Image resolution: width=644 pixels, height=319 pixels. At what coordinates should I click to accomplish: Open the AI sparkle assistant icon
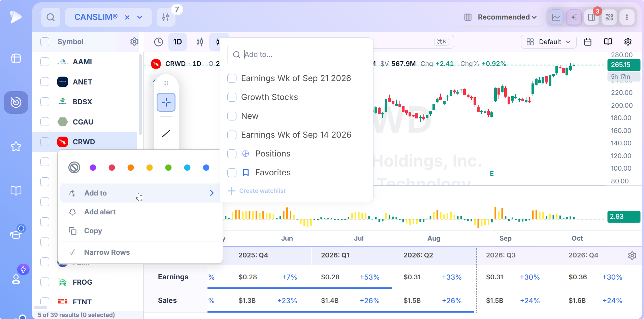click(x=574, y=17)
